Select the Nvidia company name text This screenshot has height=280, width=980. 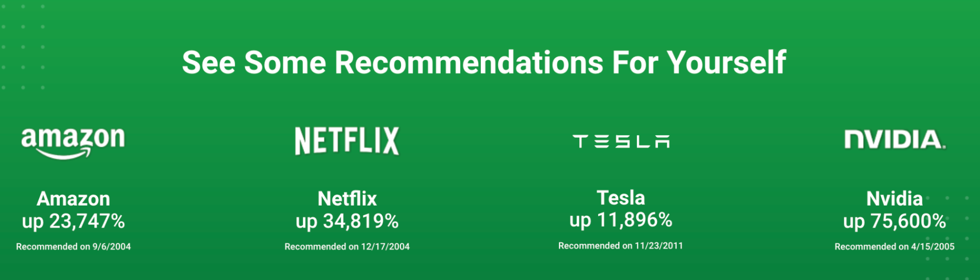tap(895, 199)
